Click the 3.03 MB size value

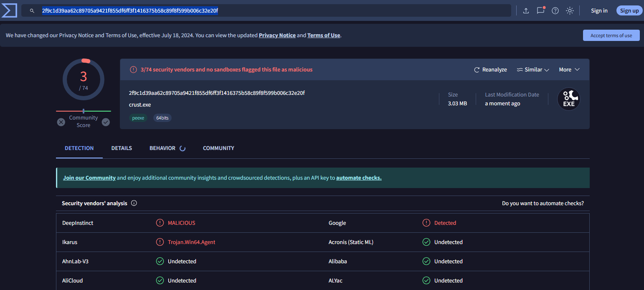pos(457,104)
